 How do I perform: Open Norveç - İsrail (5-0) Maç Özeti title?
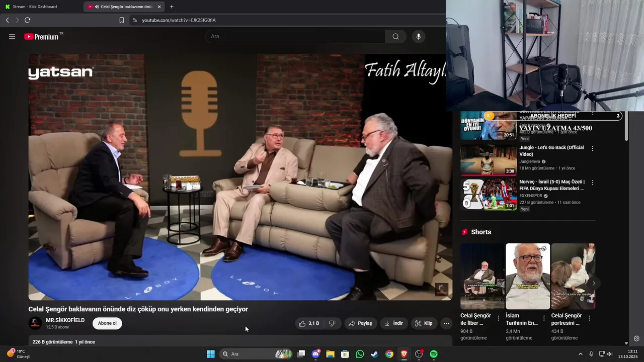(552, 185)
